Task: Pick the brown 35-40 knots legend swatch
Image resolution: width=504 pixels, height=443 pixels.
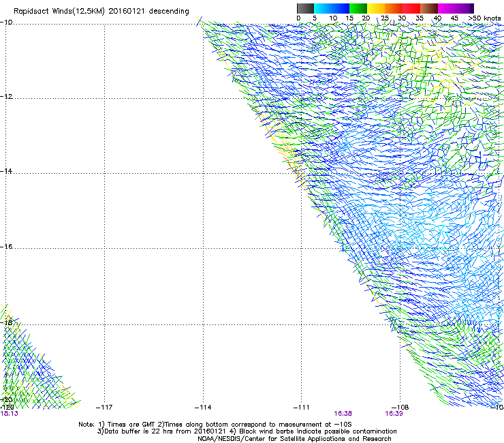Action: point(429,8)
